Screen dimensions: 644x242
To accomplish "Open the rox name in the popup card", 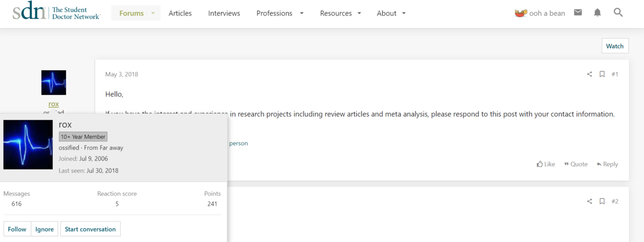I will (x=65, y=124).
